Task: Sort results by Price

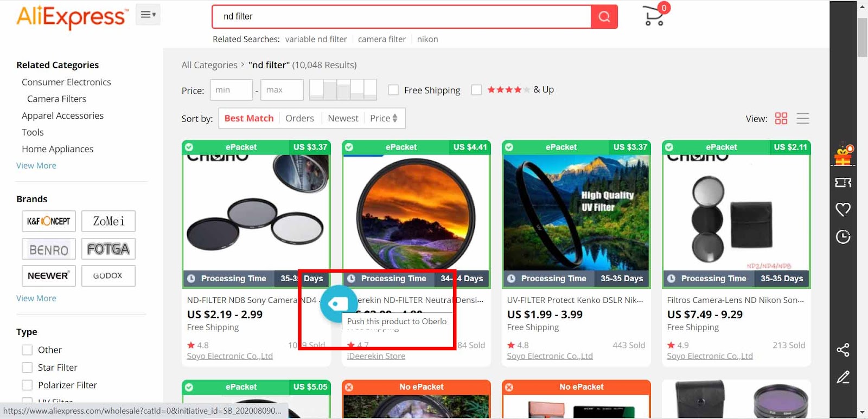Action: point(384,118)
